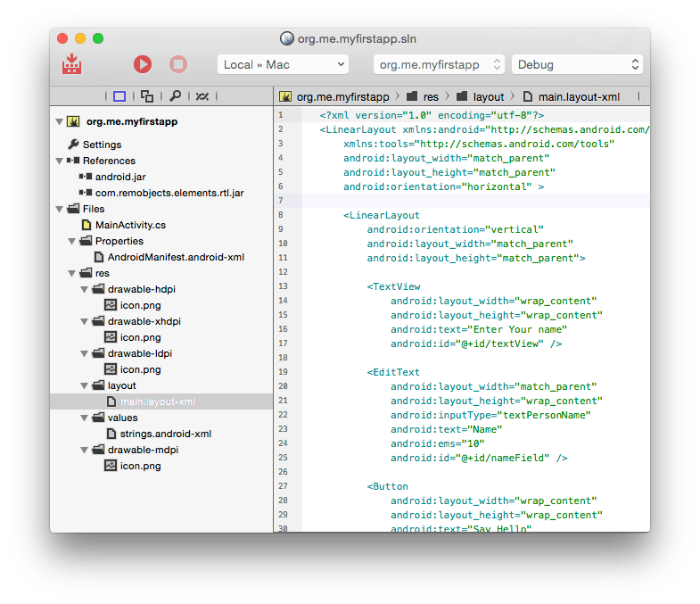
Task: Click the android:orientation="horizontal" line
Action: pos(443,186)
